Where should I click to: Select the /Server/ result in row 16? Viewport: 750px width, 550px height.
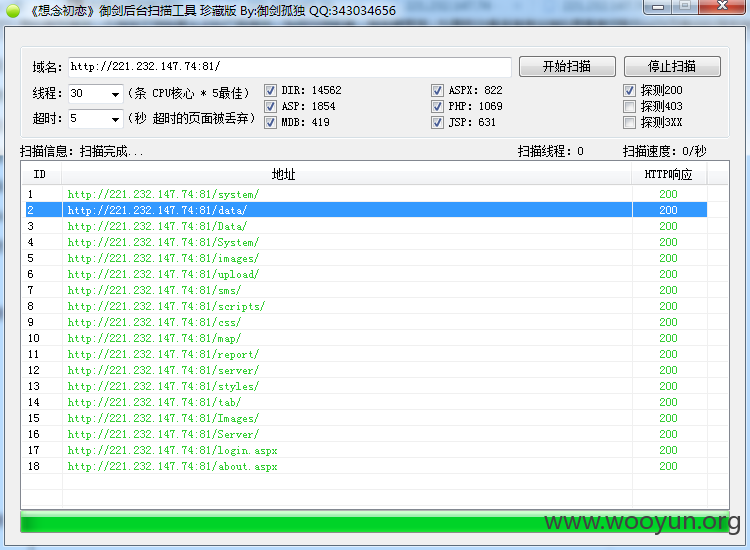point(366,434)
